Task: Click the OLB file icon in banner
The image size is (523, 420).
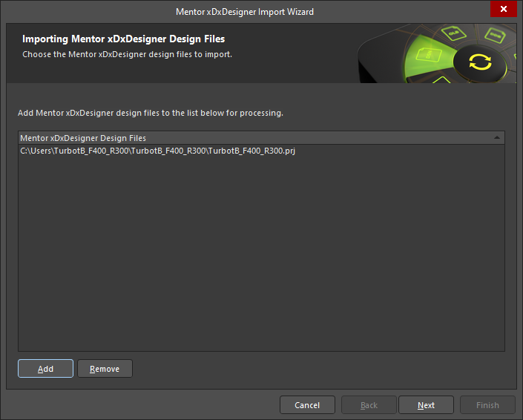Action: (x=453, y=33)
